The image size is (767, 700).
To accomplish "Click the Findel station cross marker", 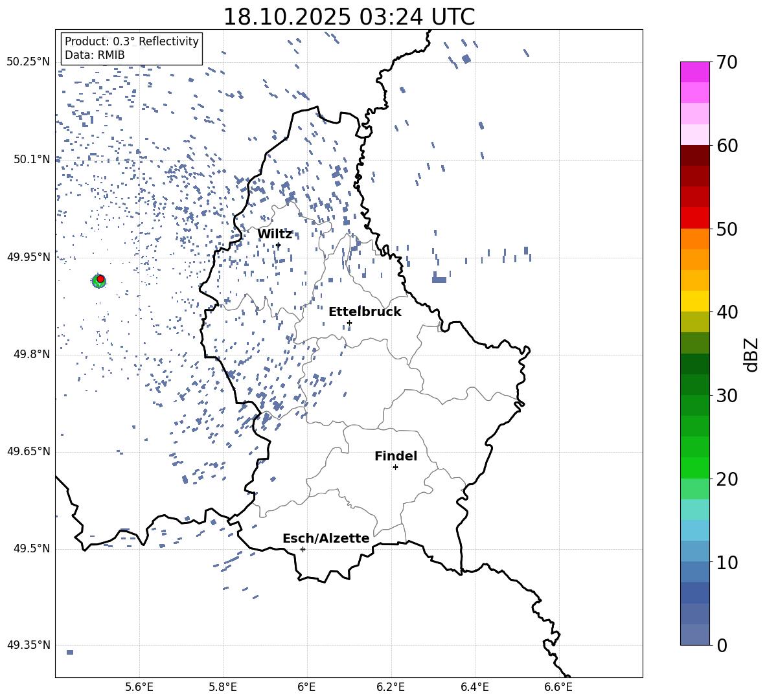I will coord(395,468).
